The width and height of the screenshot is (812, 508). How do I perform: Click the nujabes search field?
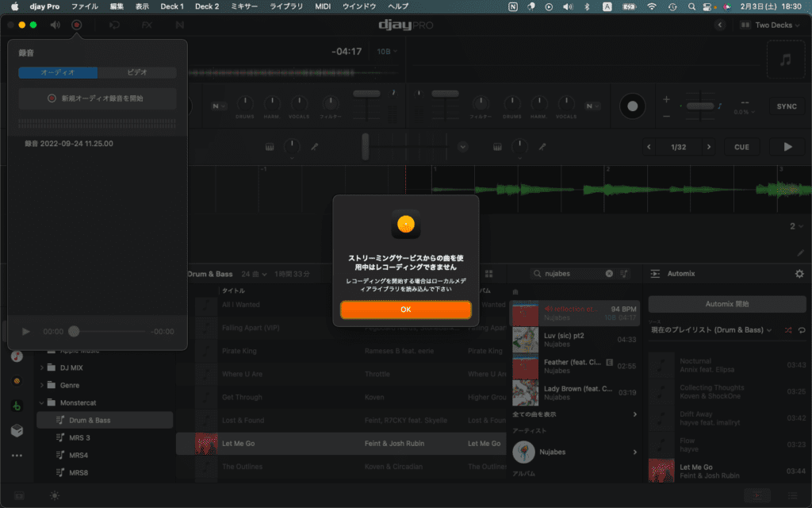pyautogui.click(x=573, y=274)
